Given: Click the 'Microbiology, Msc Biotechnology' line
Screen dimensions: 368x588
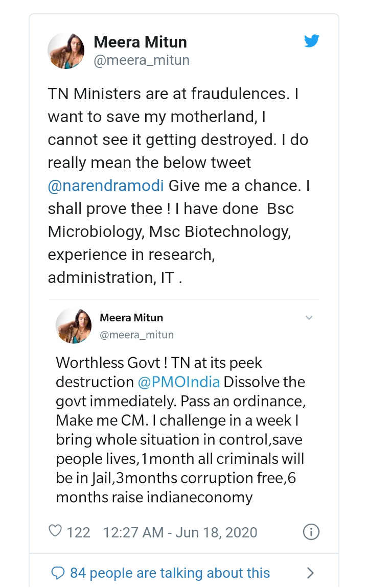Looking at the screenshot, I should point(169,231).
